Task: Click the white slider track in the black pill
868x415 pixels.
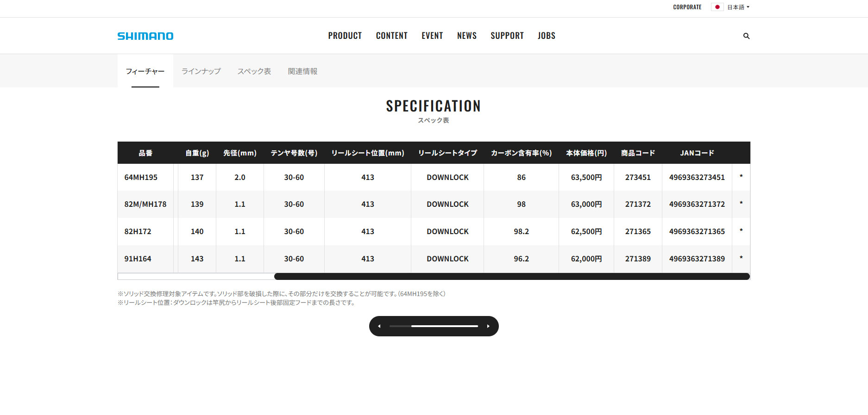Action: click(x=445, y=326)
